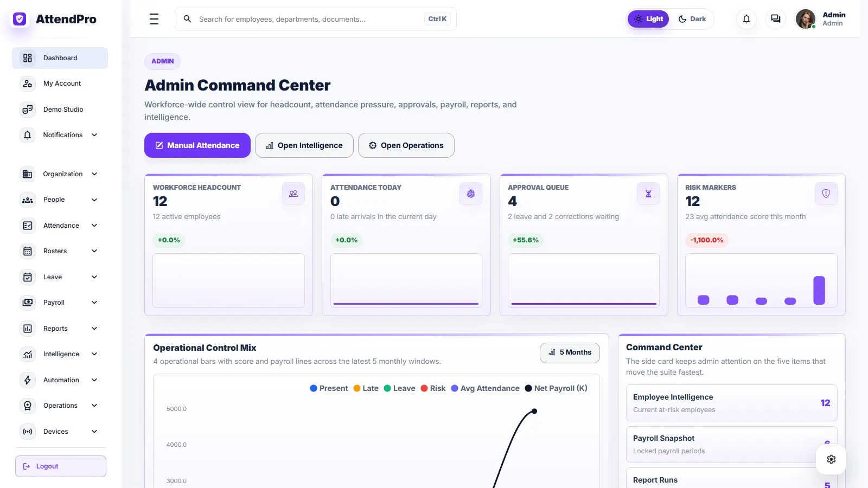Toggle the Late series in chart legend
This screenshot has width=868, height=488.
[366, 388]
